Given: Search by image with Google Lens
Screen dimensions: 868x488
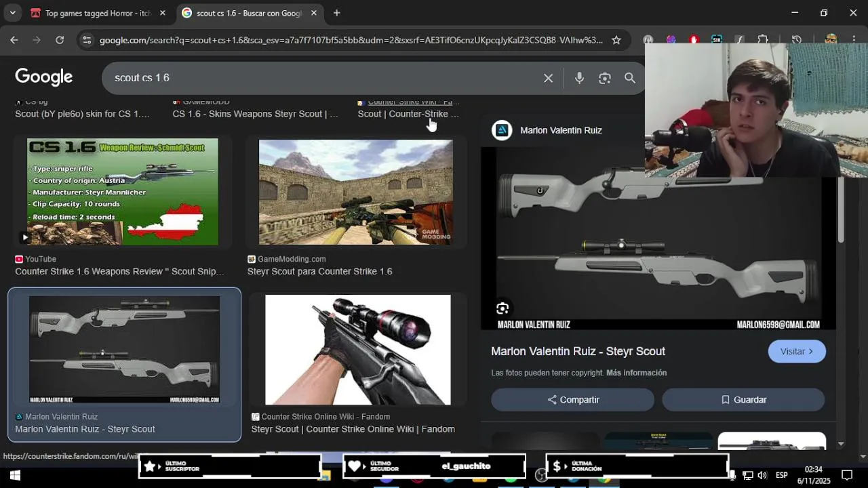Looking at the screenshot, I should pyautogui.click(x=605, y=78).
